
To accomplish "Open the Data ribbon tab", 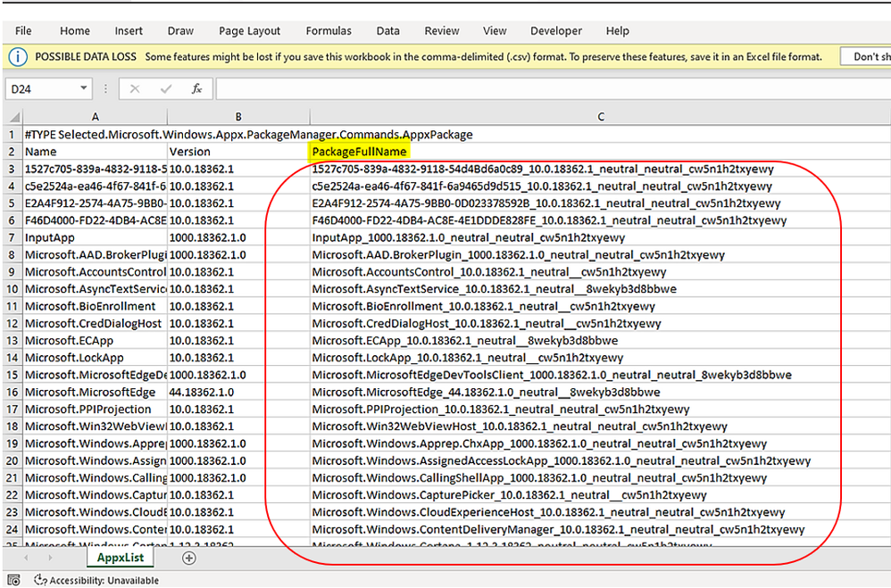I will (x=387, y=31).
